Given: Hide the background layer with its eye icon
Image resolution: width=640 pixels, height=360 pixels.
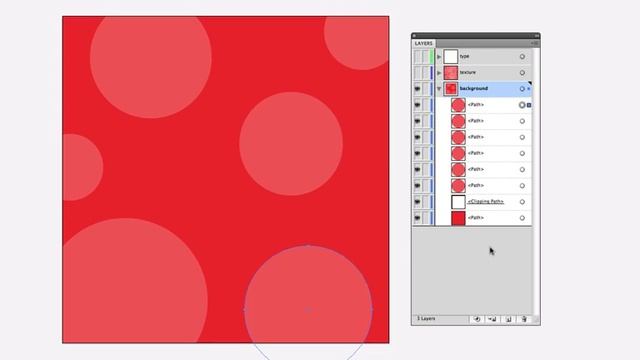Looking at the screenshot, I should coord(417,89).
